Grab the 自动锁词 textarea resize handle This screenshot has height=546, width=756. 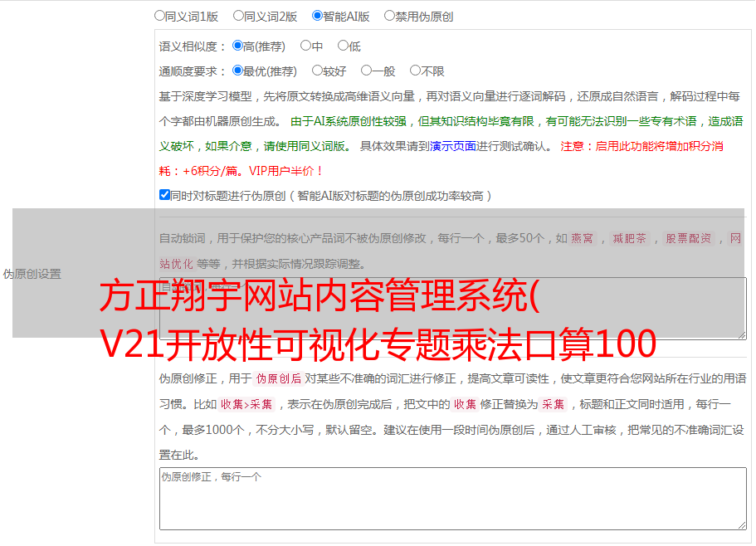[x=742, y=335]
